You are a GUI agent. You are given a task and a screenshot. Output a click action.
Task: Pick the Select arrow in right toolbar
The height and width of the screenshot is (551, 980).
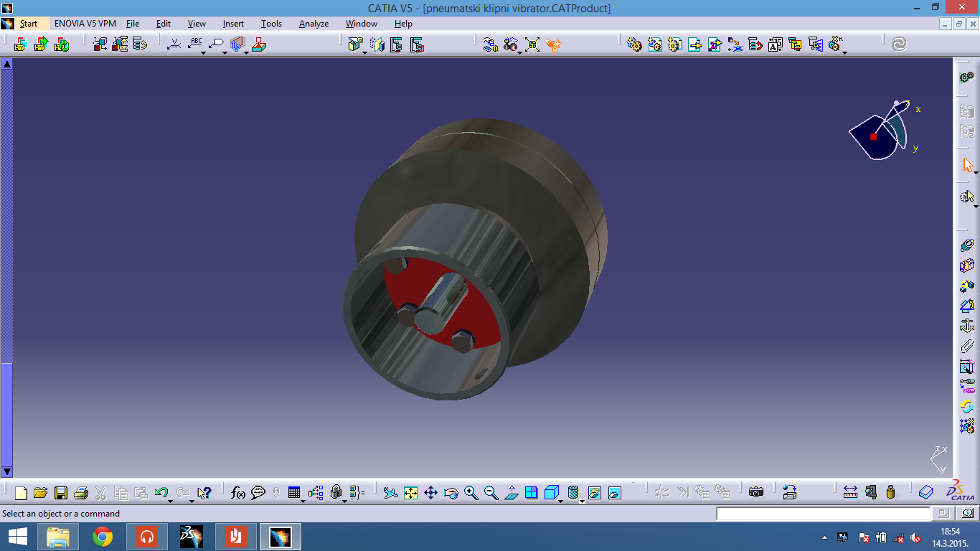tap(967, 166)
